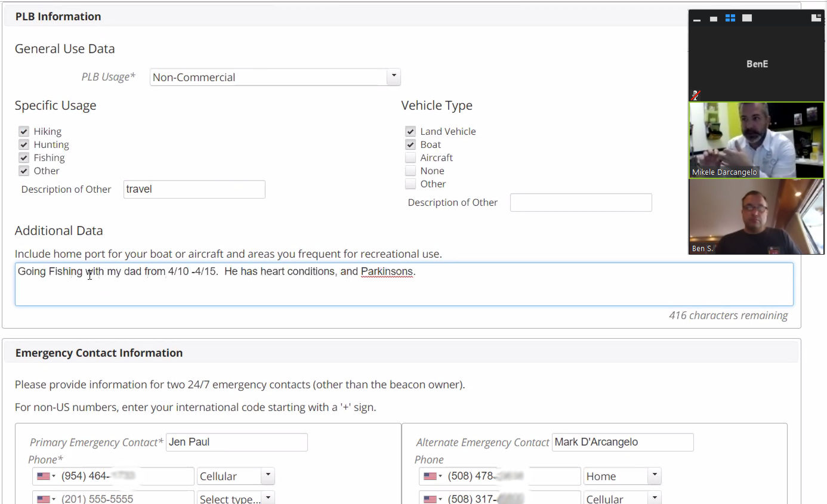Select Mikele Darcangelo's video thumbnail

pos(756,140)
